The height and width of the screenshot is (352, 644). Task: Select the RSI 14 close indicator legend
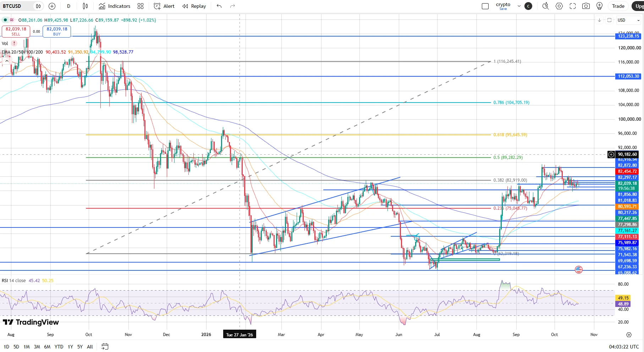tap(13, 281)
